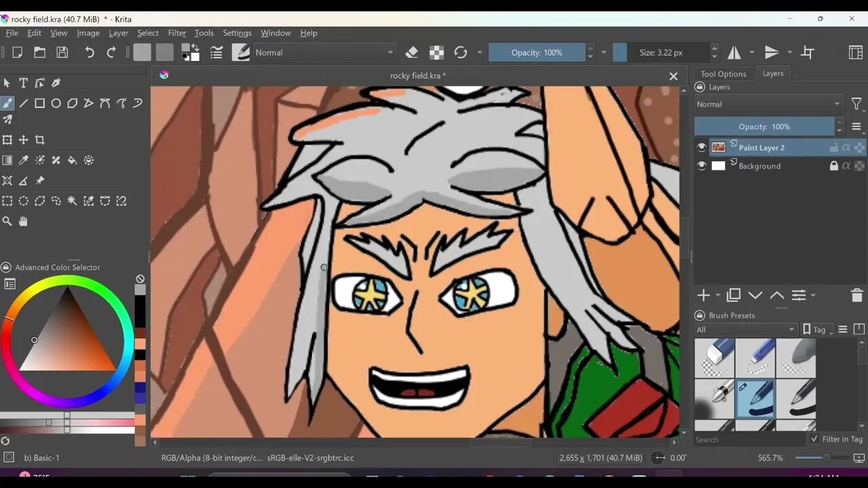Toggle alpha lock on Paint Layer 2
The width and height of the screenshot is (868, 488).
click(x=846, y=147)
